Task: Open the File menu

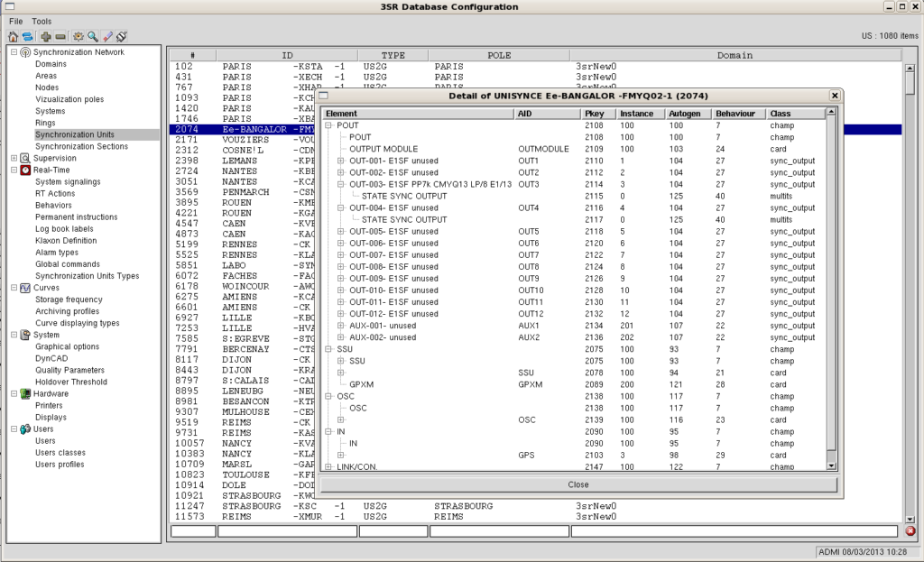Action: [16, 21]
